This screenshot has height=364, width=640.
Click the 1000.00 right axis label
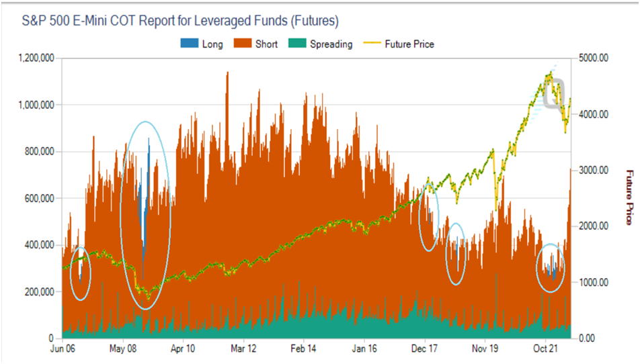coord(594,283)
